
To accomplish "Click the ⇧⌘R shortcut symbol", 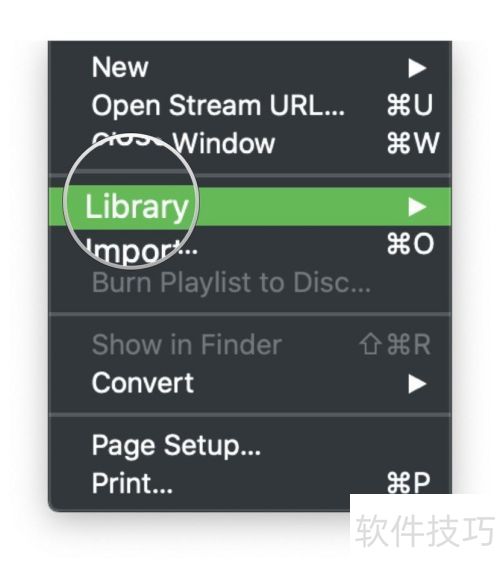I will click(395, 345).
